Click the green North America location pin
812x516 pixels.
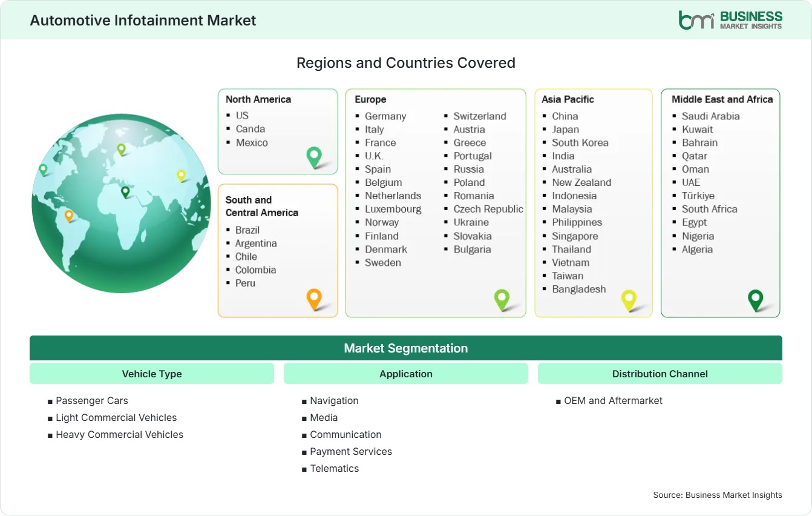(x=314, y=157)
